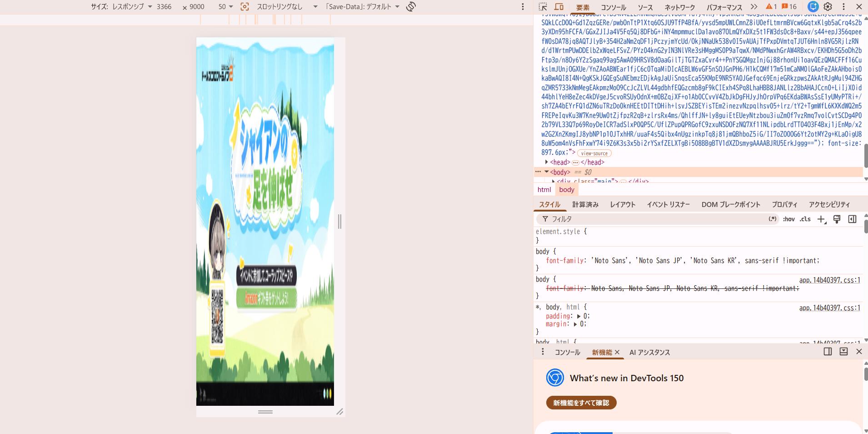Screen dimensions: 868x434
Task: Expand the head element node
Action: tap(546, 162)
